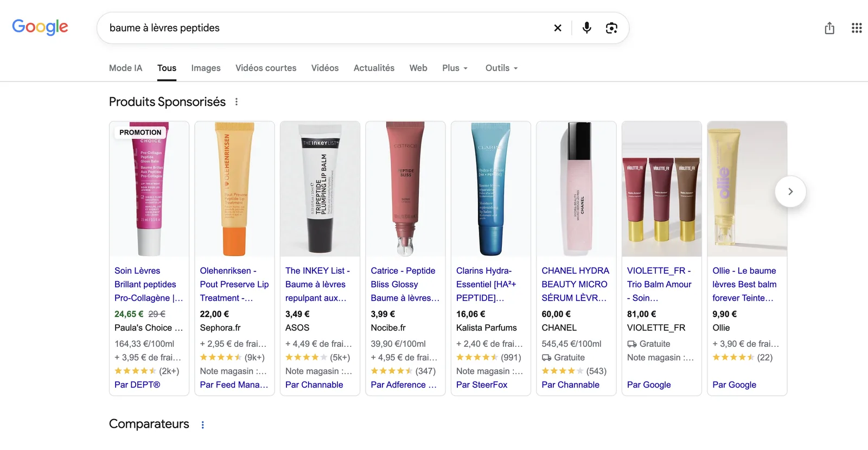Screen dimensions: 868x450
Task: Start voice search with microphone icon
Action: tap(586, 28)
